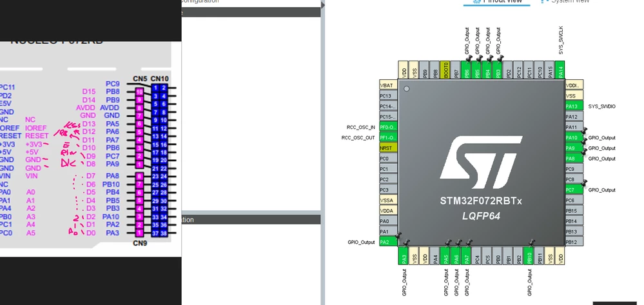Select the green PA10 pin on the chip

574,137
